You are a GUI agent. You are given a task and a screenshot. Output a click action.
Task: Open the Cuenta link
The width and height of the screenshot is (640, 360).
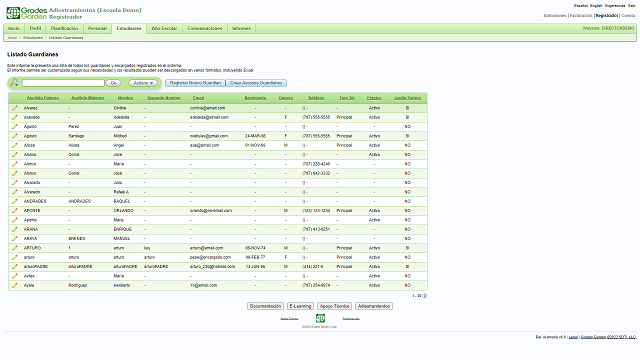point(628,16)
